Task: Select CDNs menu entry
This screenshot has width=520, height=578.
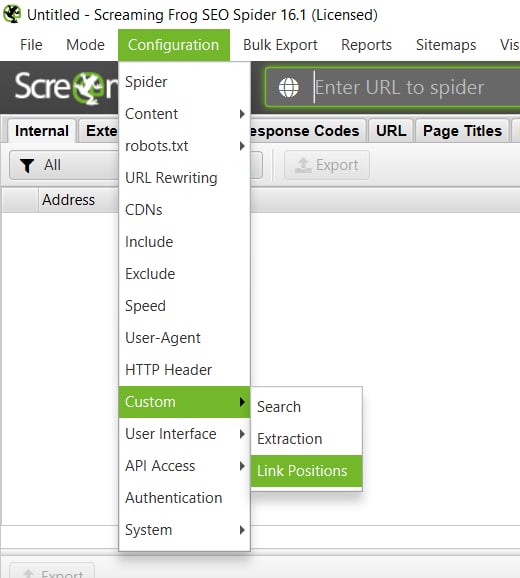Action: coord(184,210)
